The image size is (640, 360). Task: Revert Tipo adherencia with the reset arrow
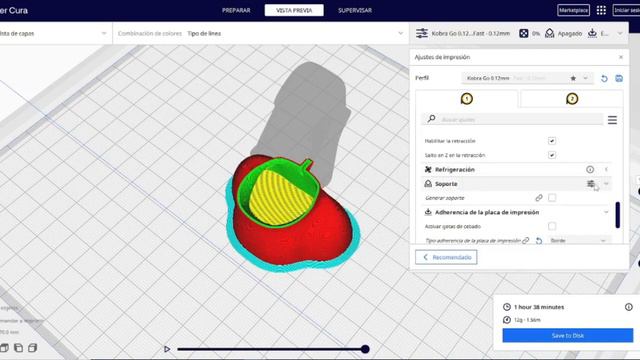pyautogui.click(x=539, y=241)
